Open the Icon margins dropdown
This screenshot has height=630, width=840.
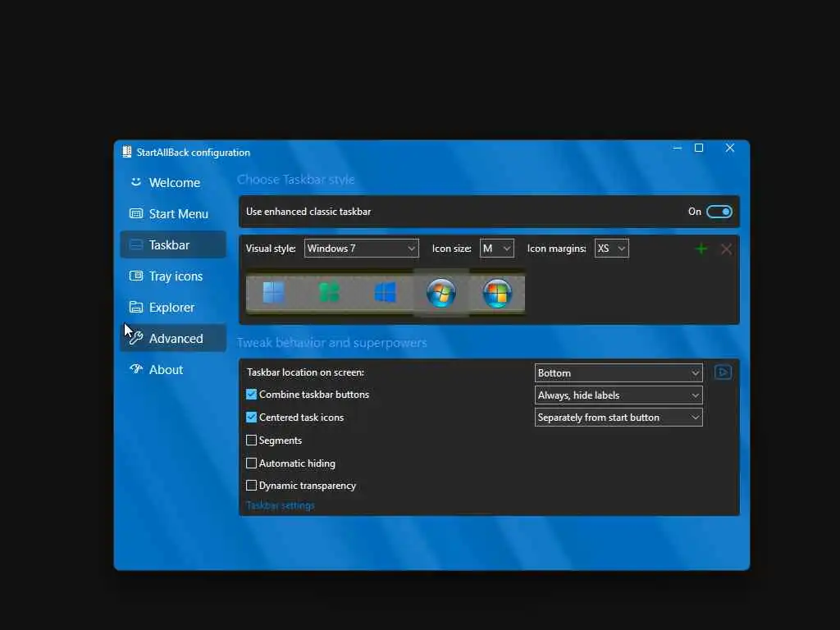tap(612, 249)
